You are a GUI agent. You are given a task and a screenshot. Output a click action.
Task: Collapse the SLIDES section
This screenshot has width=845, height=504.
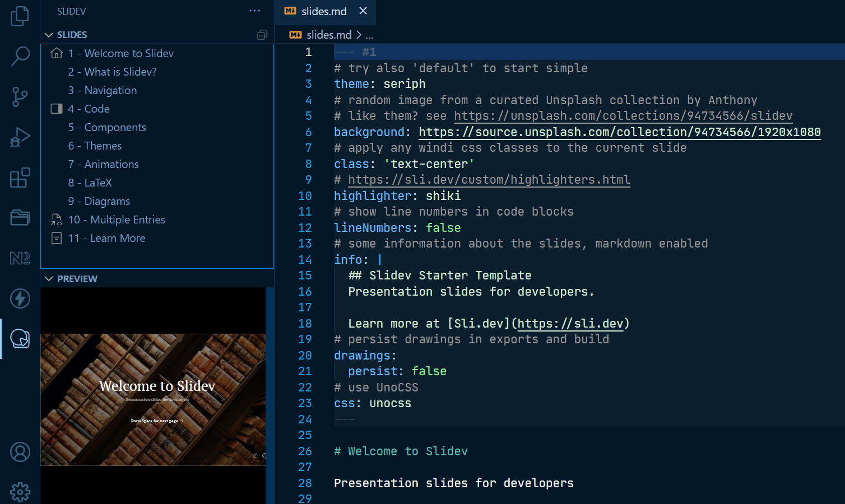coord(49,35)
